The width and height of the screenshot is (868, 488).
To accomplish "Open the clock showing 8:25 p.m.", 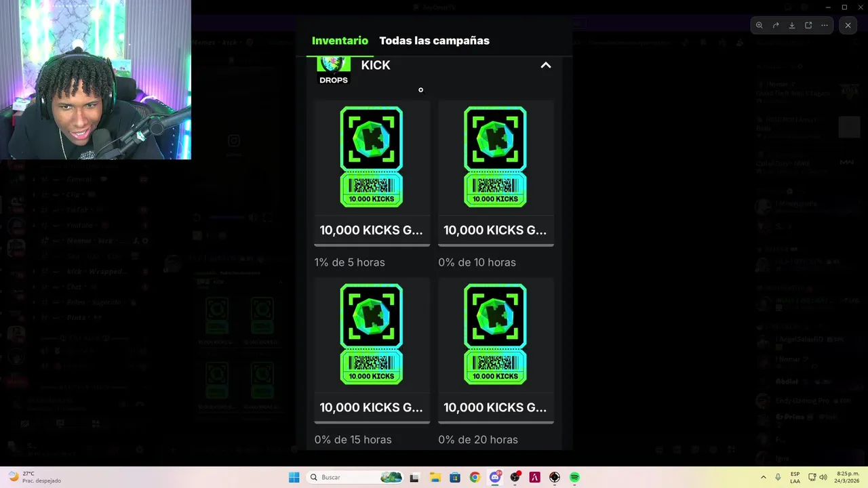I will tap(847, 477).
